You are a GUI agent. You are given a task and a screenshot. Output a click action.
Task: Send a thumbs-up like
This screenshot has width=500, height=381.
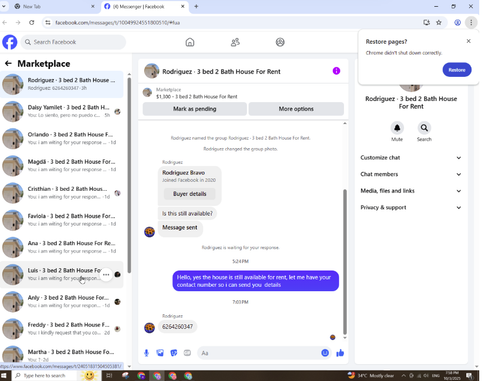(x=340, y=353)
